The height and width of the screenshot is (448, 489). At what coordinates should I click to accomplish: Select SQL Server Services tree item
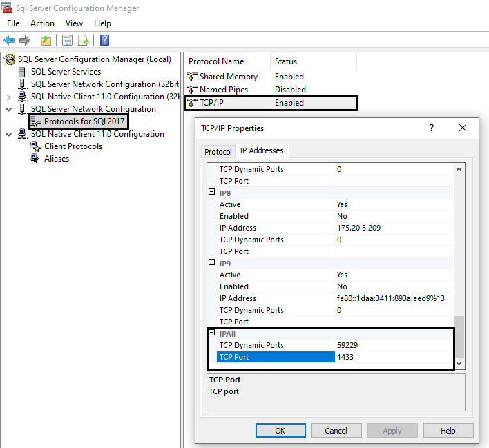tap(66, 72)
